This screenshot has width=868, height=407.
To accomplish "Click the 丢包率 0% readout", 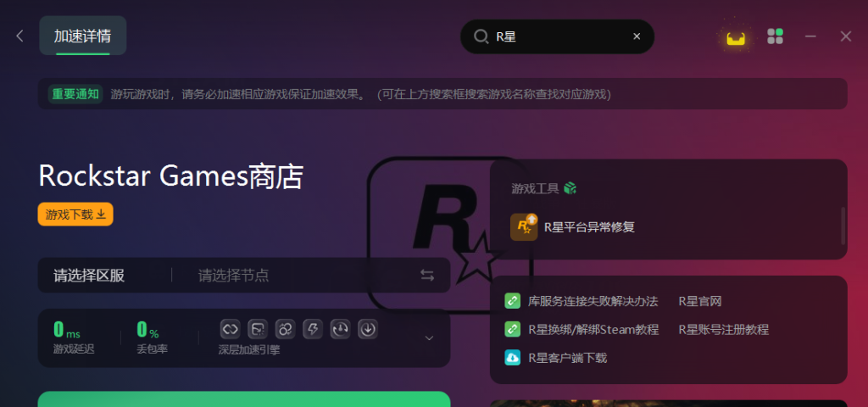I will pos(153,337).
